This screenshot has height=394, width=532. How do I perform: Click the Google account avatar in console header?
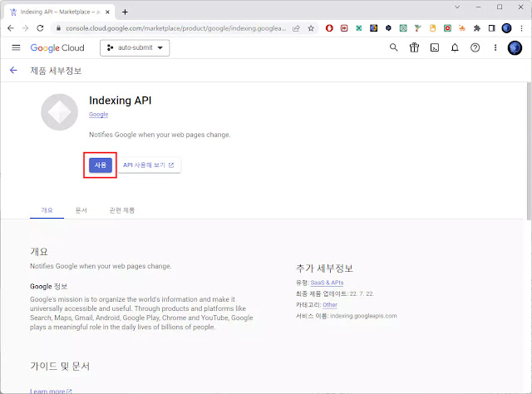pyautogui.click(x=515, y=48)
